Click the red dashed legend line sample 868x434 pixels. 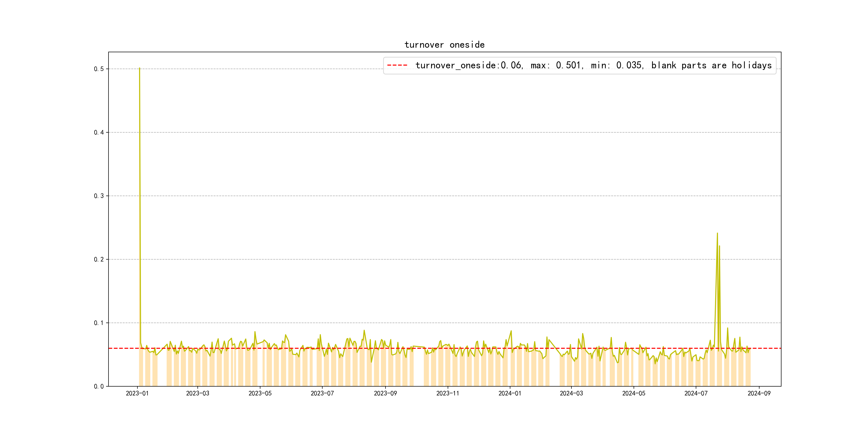(397, 65)
